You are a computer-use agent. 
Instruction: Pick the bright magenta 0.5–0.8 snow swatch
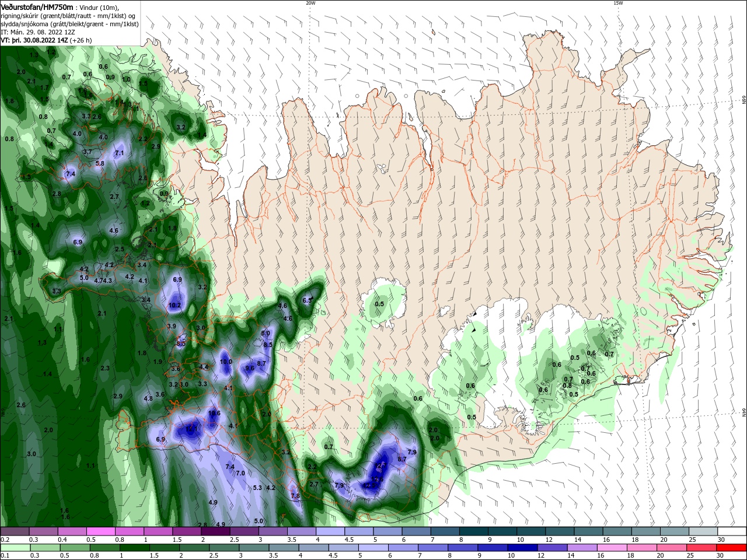(x=100, y=531)
